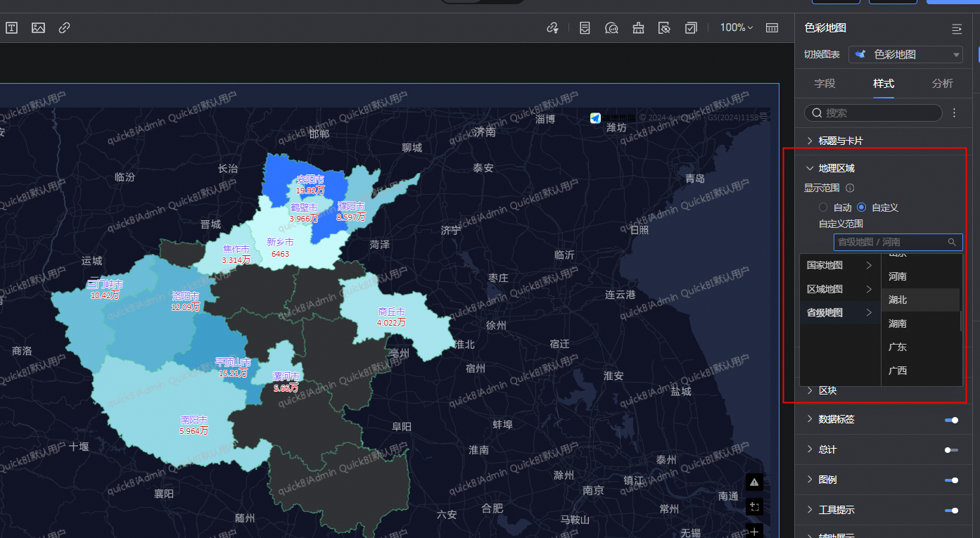Switch to the 分析 tab
The width and height of the screenshot is (980, 538).
942,84
